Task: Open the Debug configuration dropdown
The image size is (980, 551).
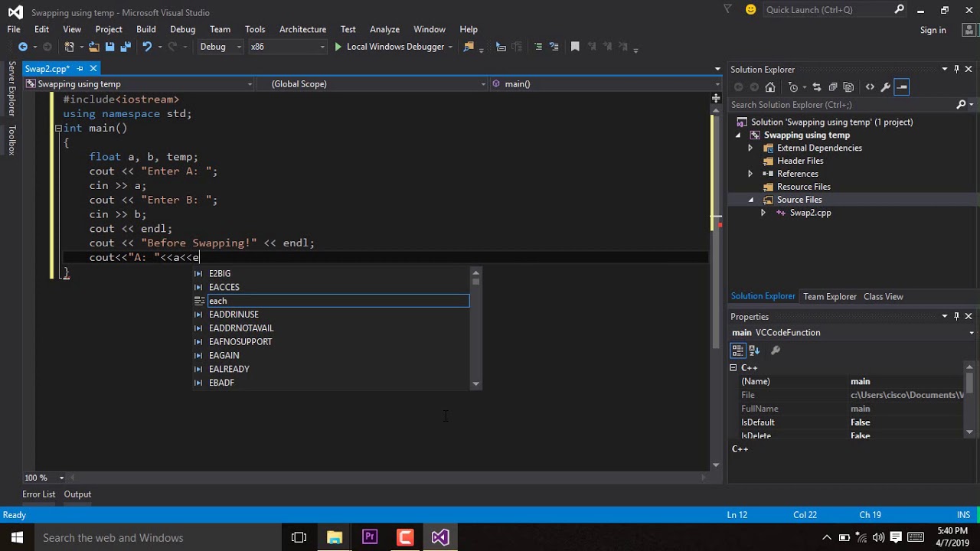Action: pyautogui.click(x=220, y=47)
